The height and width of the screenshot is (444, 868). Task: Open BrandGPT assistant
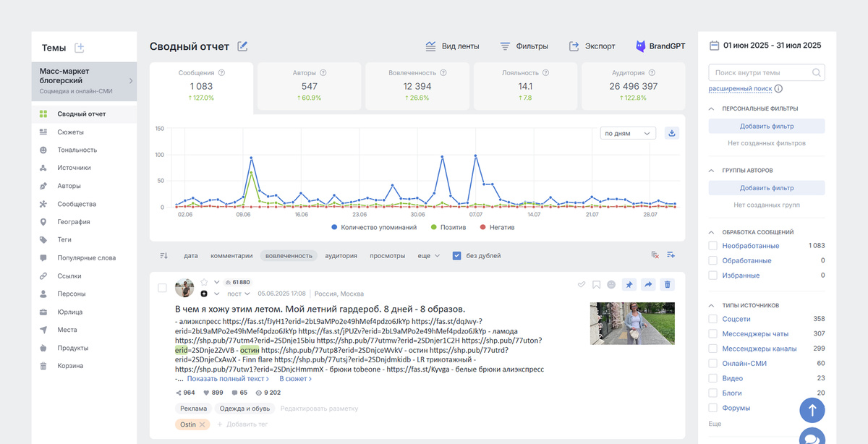(660, 46)
